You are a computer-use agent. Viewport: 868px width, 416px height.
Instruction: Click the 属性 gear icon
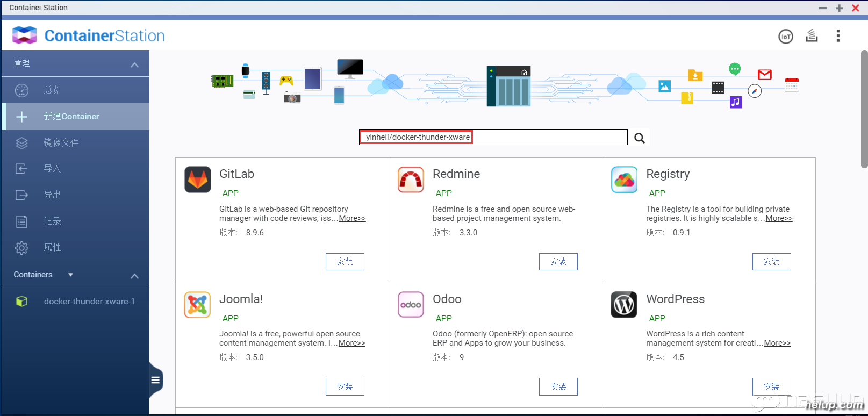(x=21, y=248)
